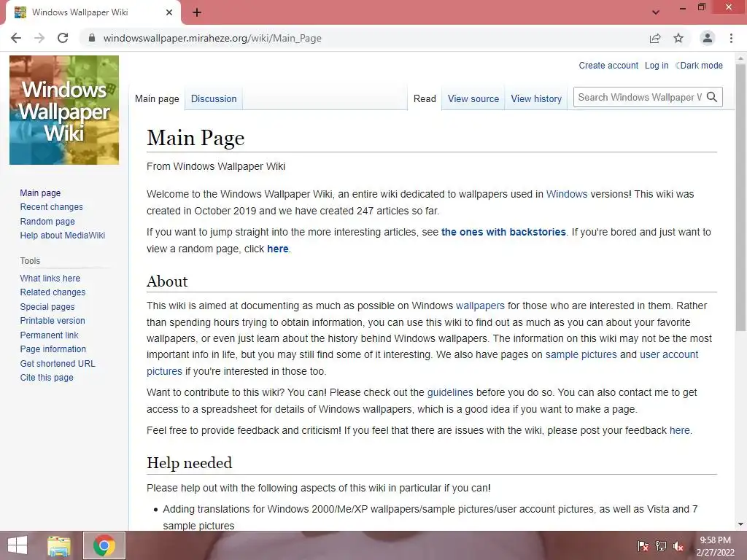Image resolution: width=747 pixels, height=560 pixels.
Task: Bookmark this page with the star icon
Action: pyautogui.click(x=678, y=38)
